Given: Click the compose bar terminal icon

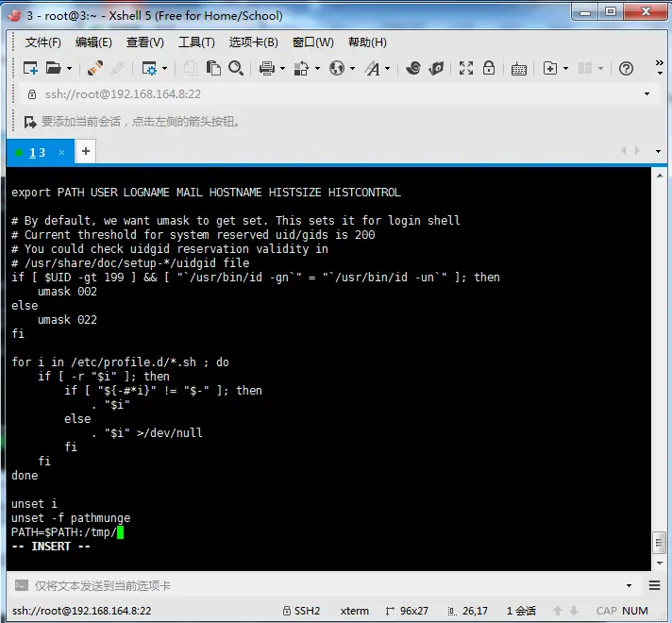Looking at the screenshot, I should (x=22, y=585).
